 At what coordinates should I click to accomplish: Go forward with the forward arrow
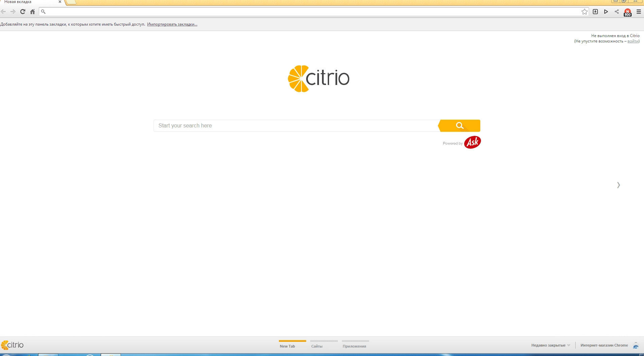(13, 11)
